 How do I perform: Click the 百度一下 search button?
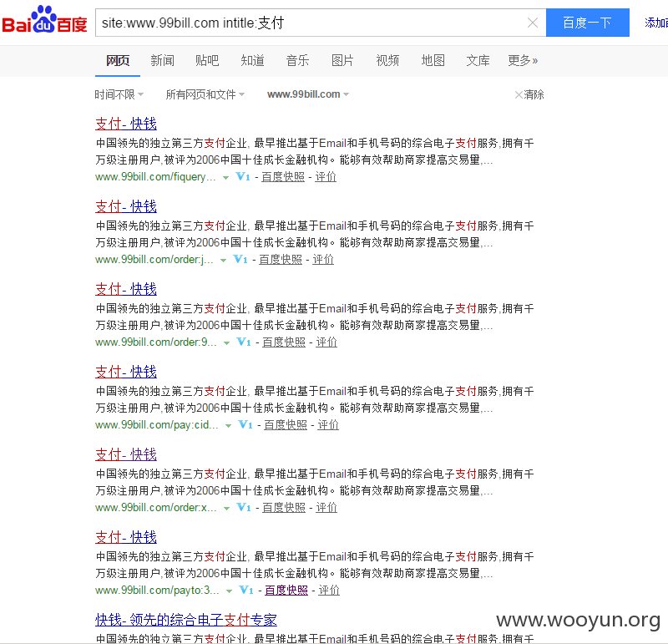588,23
